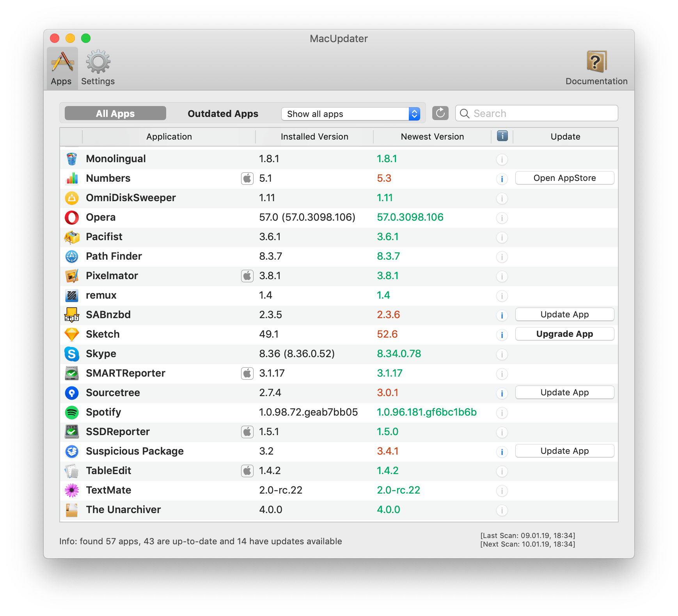Click the Spotify app icon
The width and height of the screenshot is (678, 616).
[x=72, y=412]
